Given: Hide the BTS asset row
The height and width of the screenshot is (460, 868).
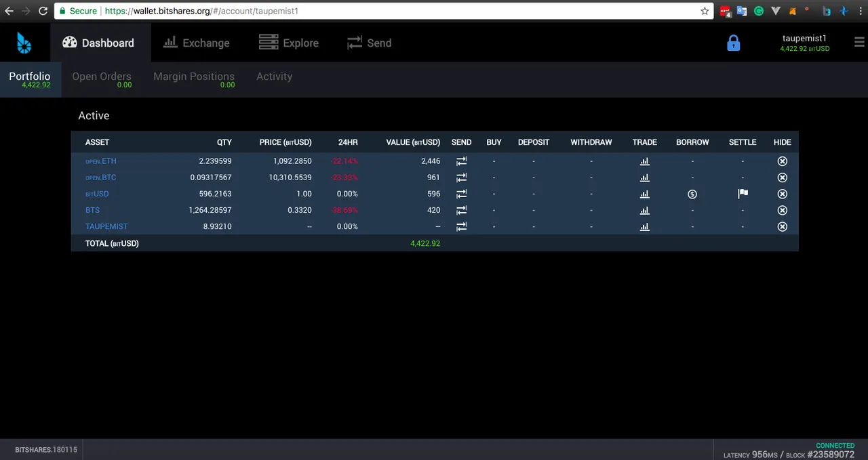Looking at the screenshot, I should (x=782, y=210).
